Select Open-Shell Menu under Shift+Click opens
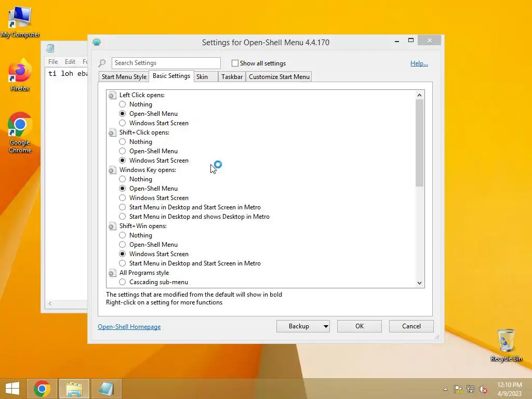 click(x=123, y=151)
